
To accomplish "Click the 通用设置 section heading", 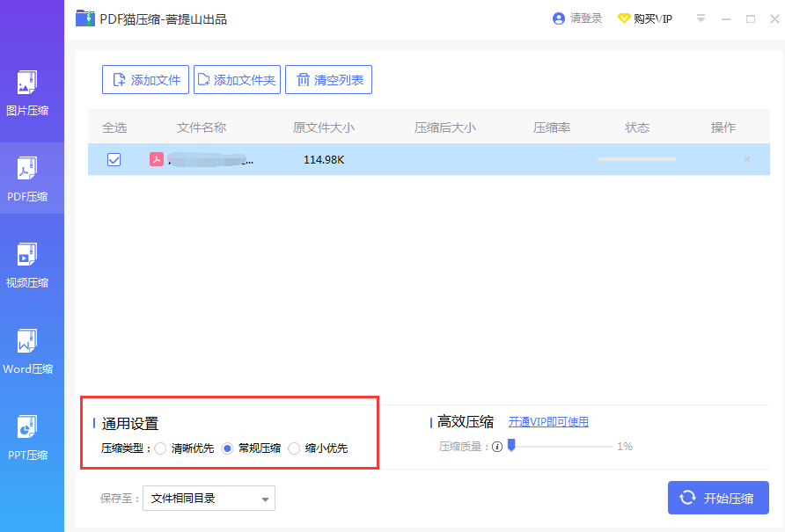I will (130, 423).
